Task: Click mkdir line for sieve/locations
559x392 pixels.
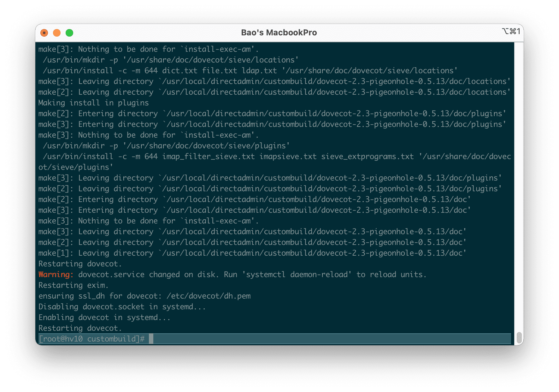Action: [171, 60]
